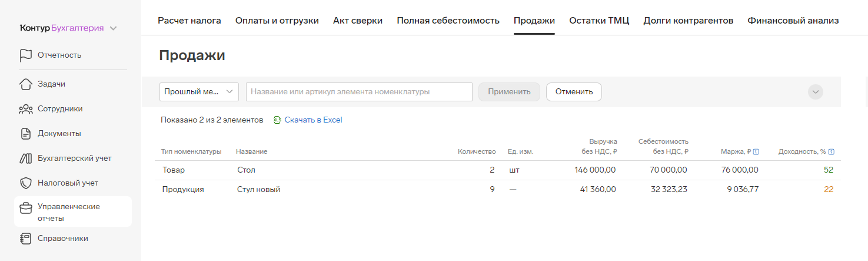Click info icon next to Маржа

[756, 152]
